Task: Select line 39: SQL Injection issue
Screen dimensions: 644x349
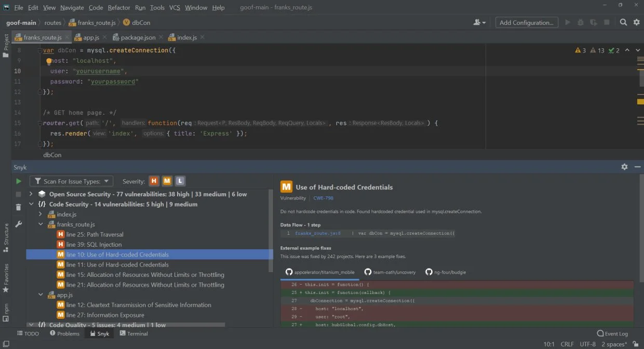Action: (89, 245)
